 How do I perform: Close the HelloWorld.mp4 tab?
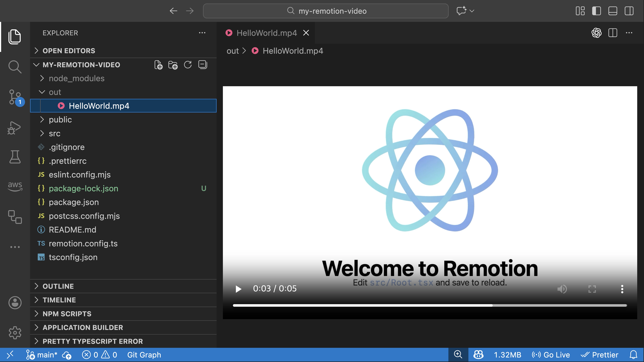306,33
